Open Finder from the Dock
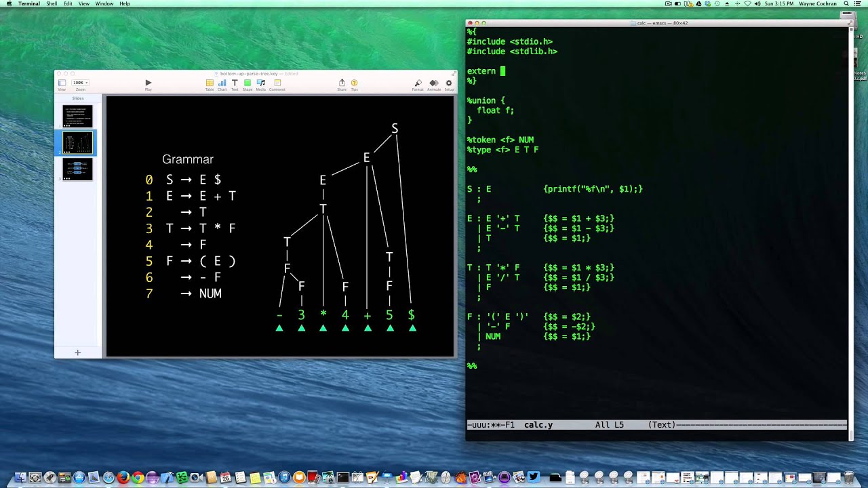This screenshot has width=868, height=488. click(x=20, y=478)
